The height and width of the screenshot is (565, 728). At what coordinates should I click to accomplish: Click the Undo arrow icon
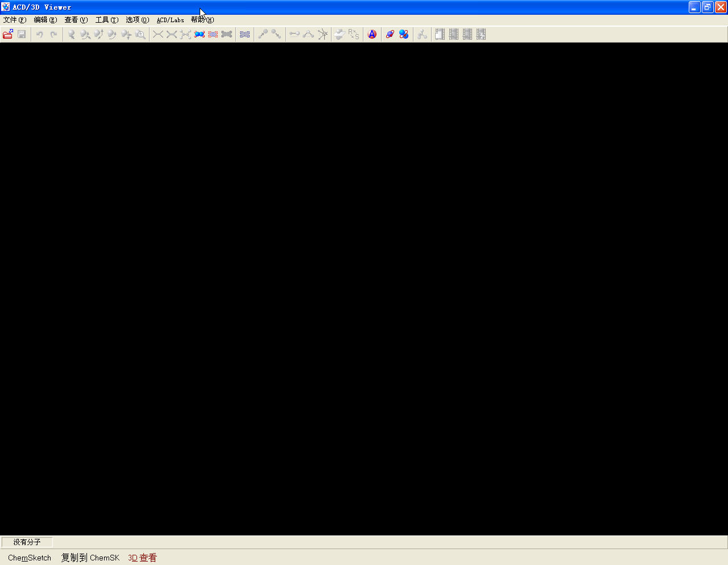click(40, 34)
